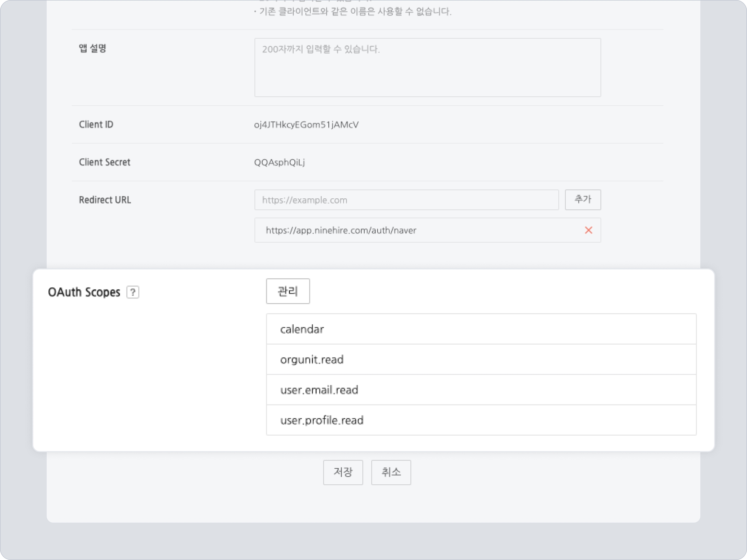Screen dimensions: 747x560
Task: Click the Client Secret field label
Action: click(104, 162)
